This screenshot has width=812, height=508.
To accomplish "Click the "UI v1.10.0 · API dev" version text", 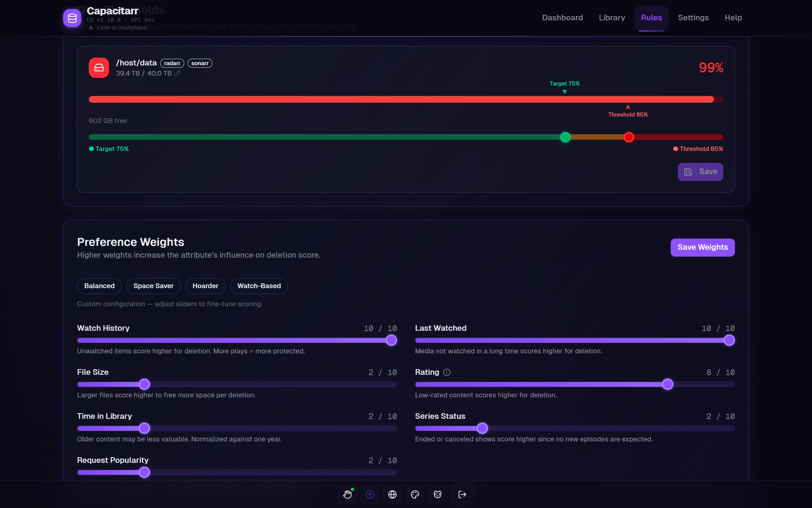I will click(120, 20).
